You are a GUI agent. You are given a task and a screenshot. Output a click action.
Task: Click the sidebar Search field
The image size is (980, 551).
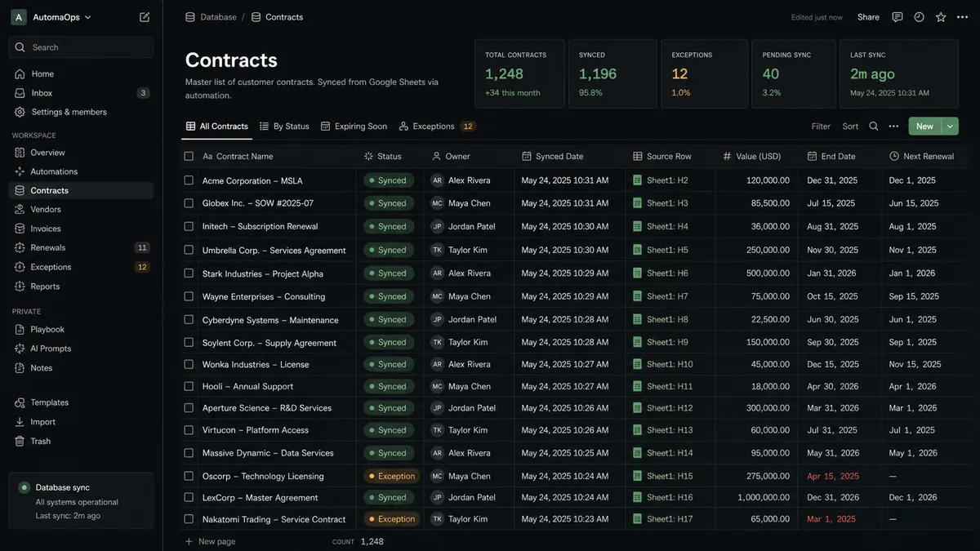point(81,47)
